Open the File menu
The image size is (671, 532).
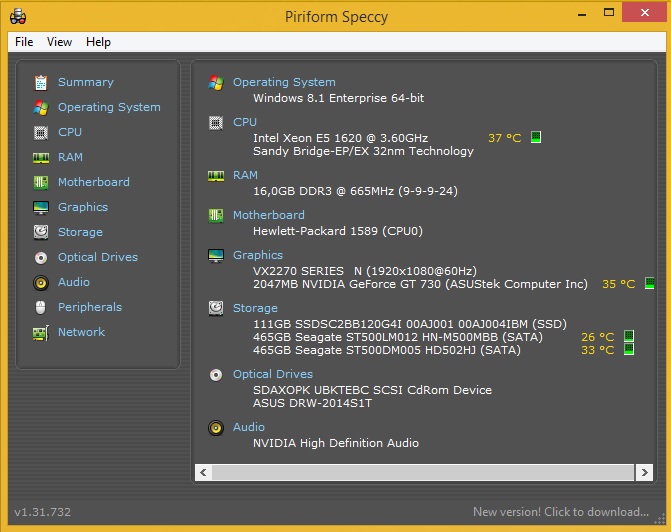(x=24, y=42)
